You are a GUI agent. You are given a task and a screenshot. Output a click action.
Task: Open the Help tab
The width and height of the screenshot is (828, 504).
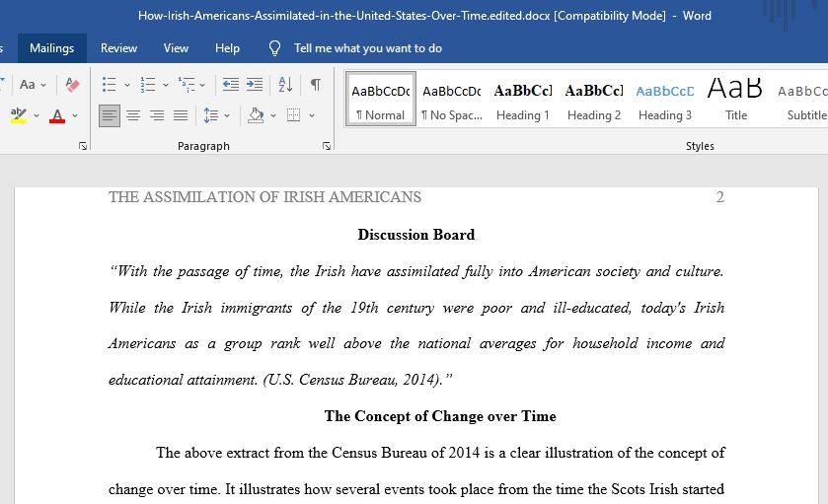[x=227, y=48]
